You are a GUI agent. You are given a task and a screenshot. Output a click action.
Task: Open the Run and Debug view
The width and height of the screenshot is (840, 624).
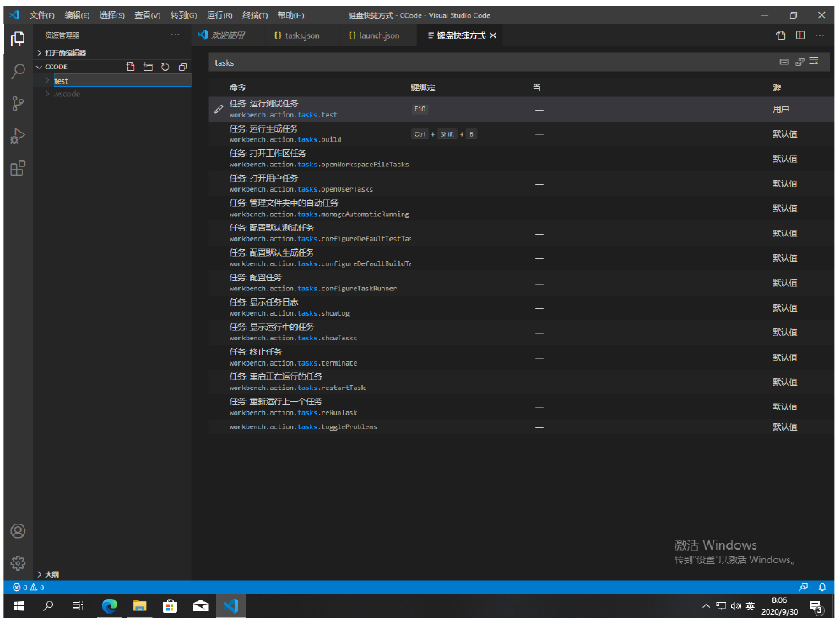tap(18, 136)
